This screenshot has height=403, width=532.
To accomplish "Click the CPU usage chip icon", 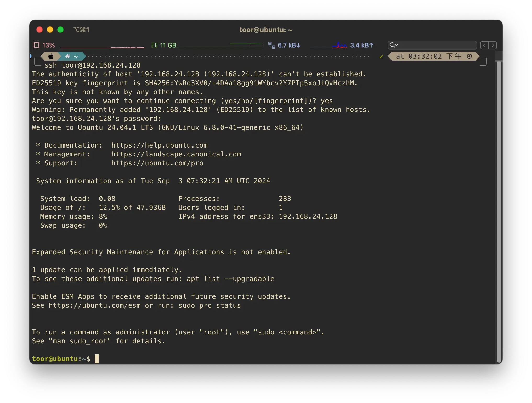I will coord(36,45).
